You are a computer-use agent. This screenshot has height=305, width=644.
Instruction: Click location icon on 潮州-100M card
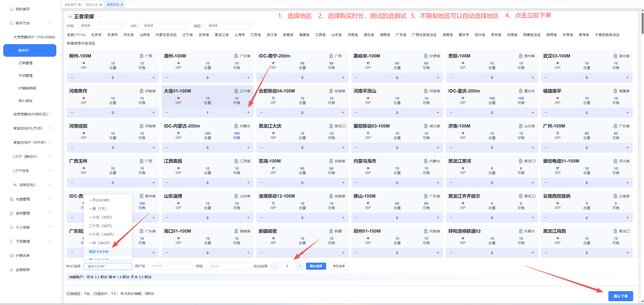pyautogui.click(x=236, y=56)
